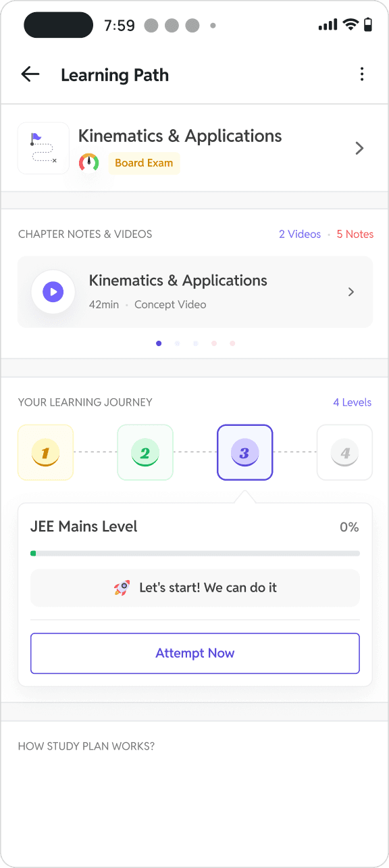
Task: Tap the Attempt Now button
Action: pos(195,653)
